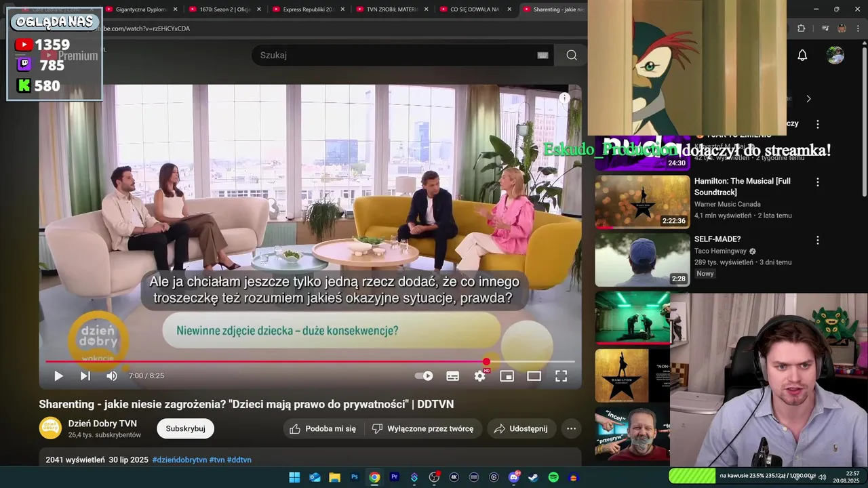Click 'Hamilton: The Musical [Full Soundtrack]' title
This screenshot has width=868, height=488.
[x=742, y=187]
